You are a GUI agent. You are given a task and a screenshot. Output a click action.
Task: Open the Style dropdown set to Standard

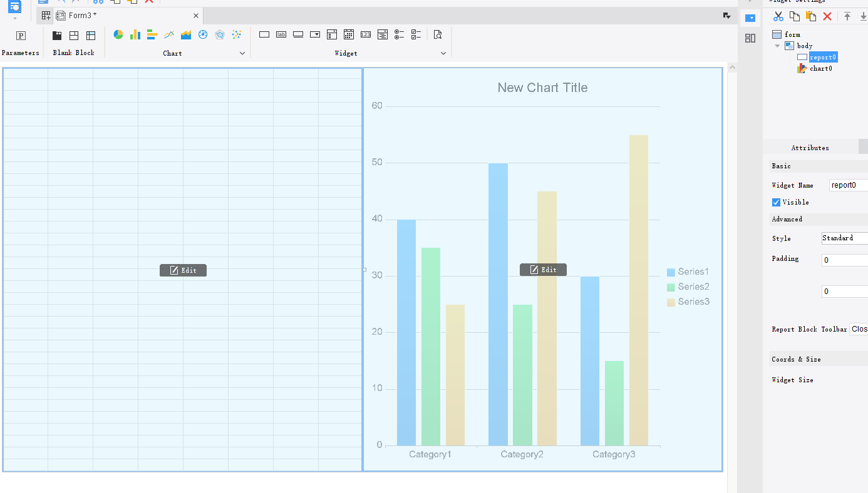(845, 238)
